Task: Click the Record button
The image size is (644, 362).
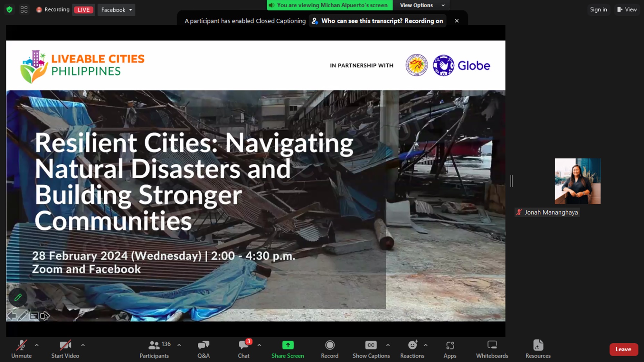Action: pos(330,349)
